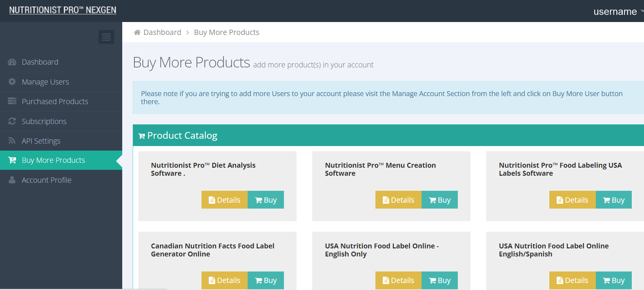Click the Buy More Products cart icon in sidebar
The width and height of the screenshot is (644, 290).
pos(12,160)
